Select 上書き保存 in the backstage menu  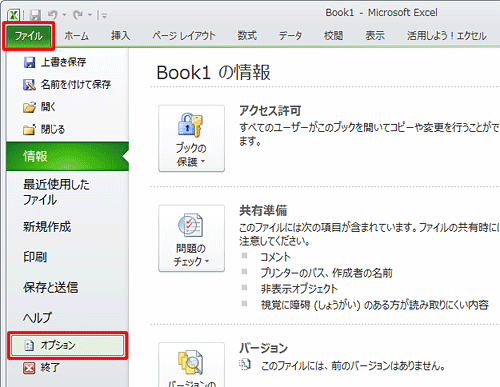(63, 62)
